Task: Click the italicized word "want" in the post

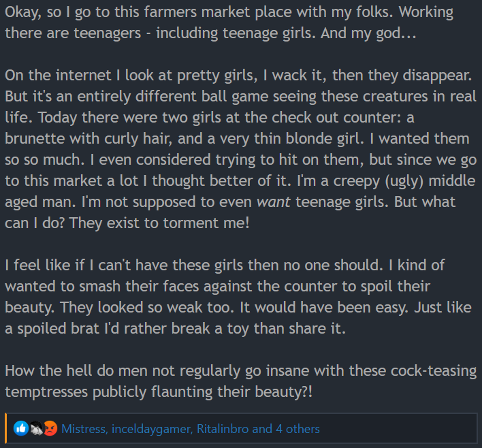Action: (x=273, y=202)
